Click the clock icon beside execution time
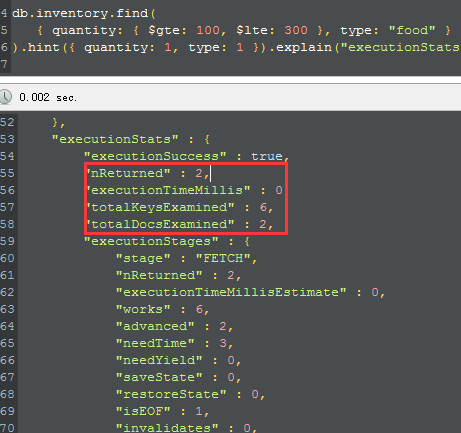This screenshot has width=461, height=433. 5,97
